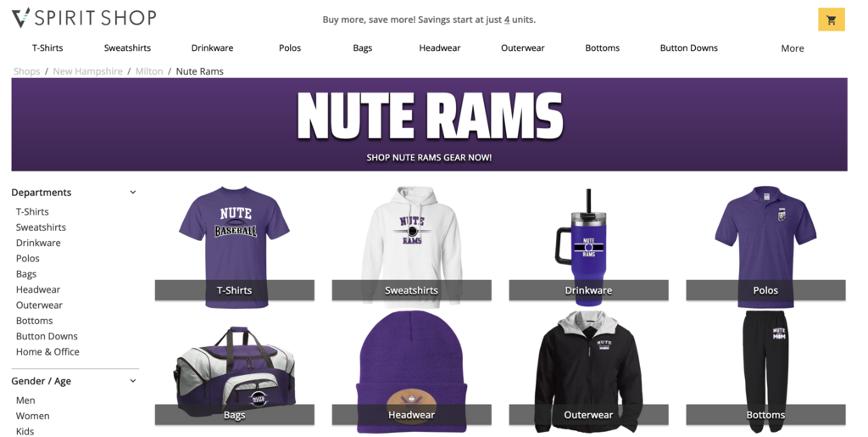Select Headwear in the top navigation bar
Image resolution: width=868 pixels, height=437 pixels.
pyautogui.click(x=440, y=48)
